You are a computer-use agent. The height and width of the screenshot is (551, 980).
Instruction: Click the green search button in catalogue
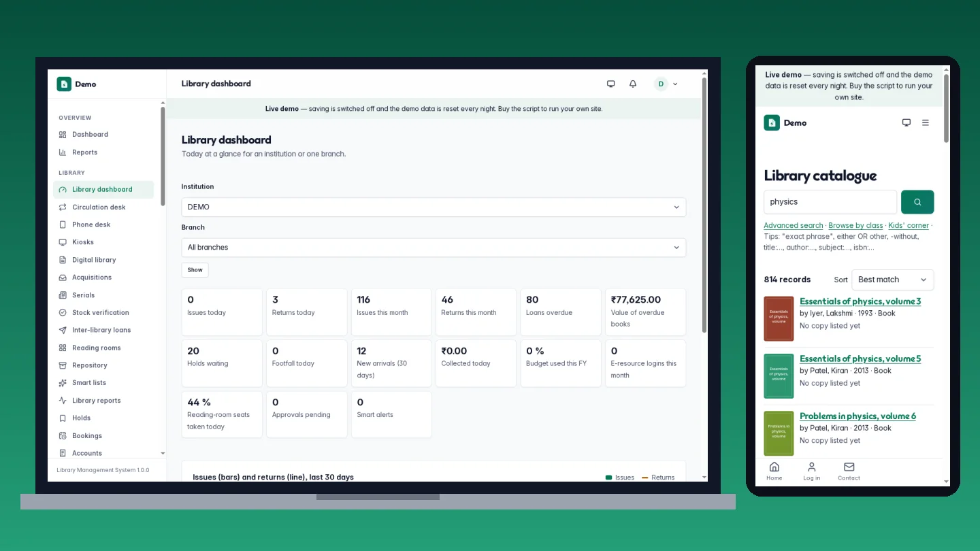(917, 202)
